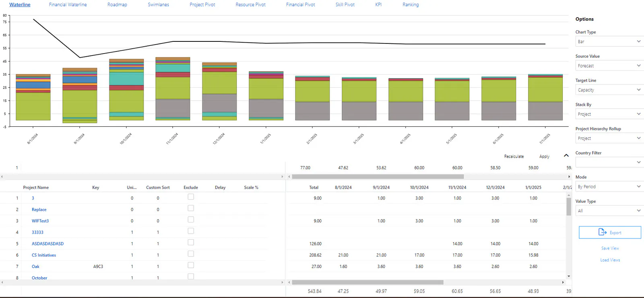Click the Recalculate button
Screen dimensions: 644x298
514,156
